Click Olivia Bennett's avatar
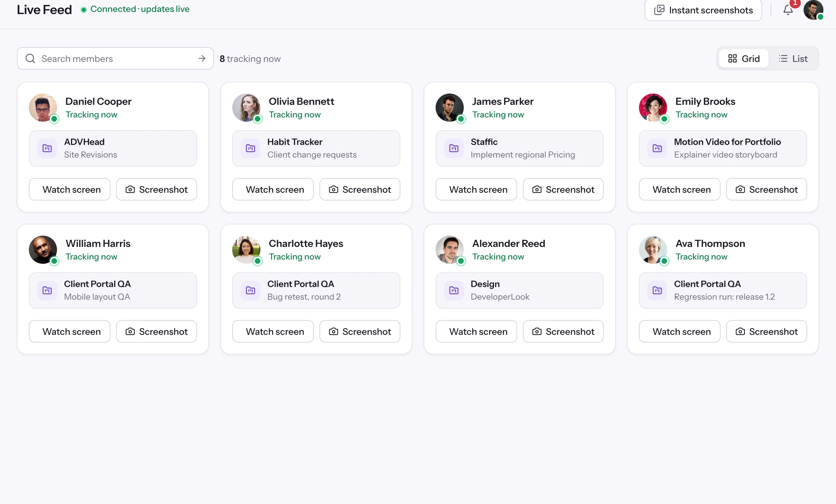This screenshot has width=836, height=504. coord(246,108)
